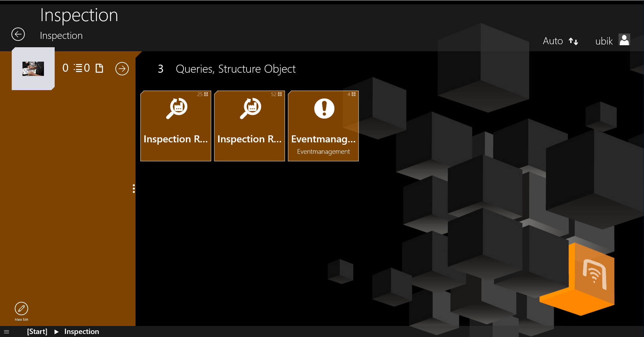Click the inspection photo thumbnail

[33, 69]
